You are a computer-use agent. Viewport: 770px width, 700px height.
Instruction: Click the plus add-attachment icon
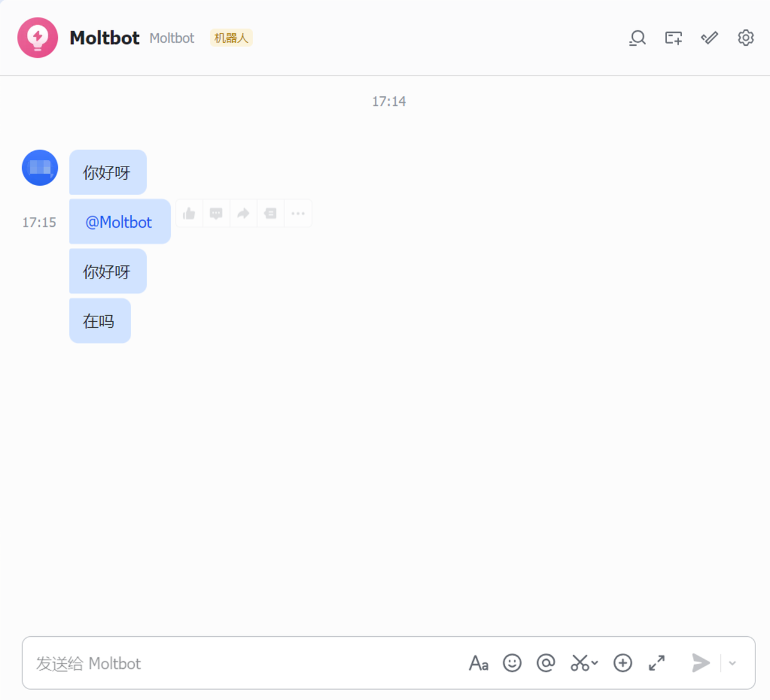click(x=623, y=663)
